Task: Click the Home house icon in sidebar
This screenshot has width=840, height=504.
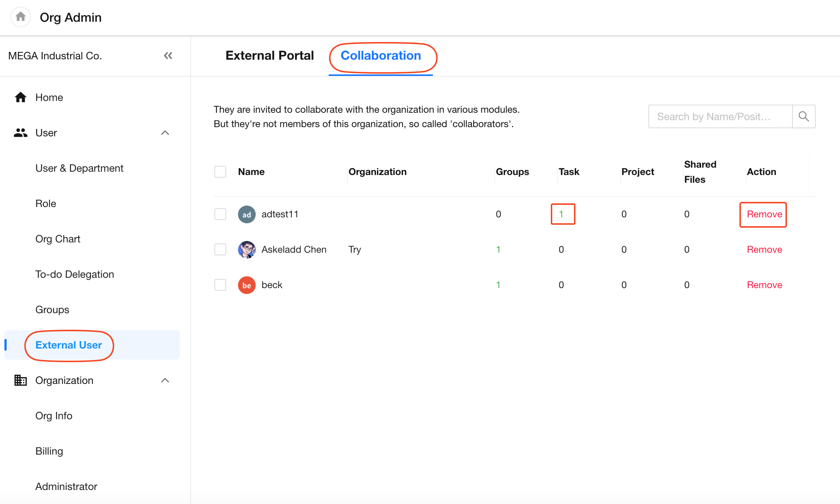Action: 21,97
